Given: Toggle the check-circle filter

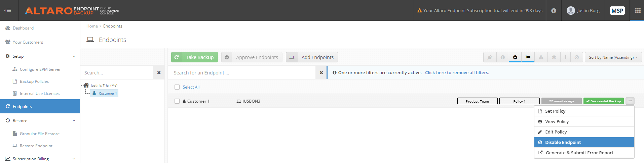Looking at the screenshot, I should 515,57.
